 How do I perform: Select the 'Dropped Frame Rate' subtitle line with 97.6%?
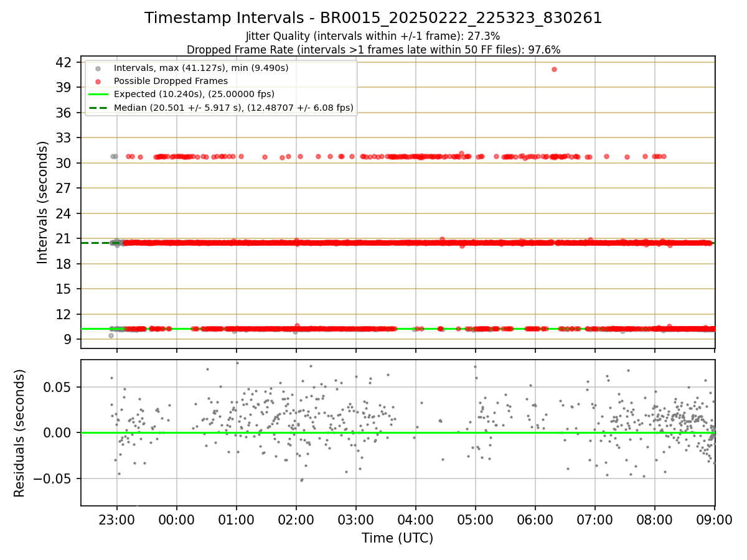(374, 49)
